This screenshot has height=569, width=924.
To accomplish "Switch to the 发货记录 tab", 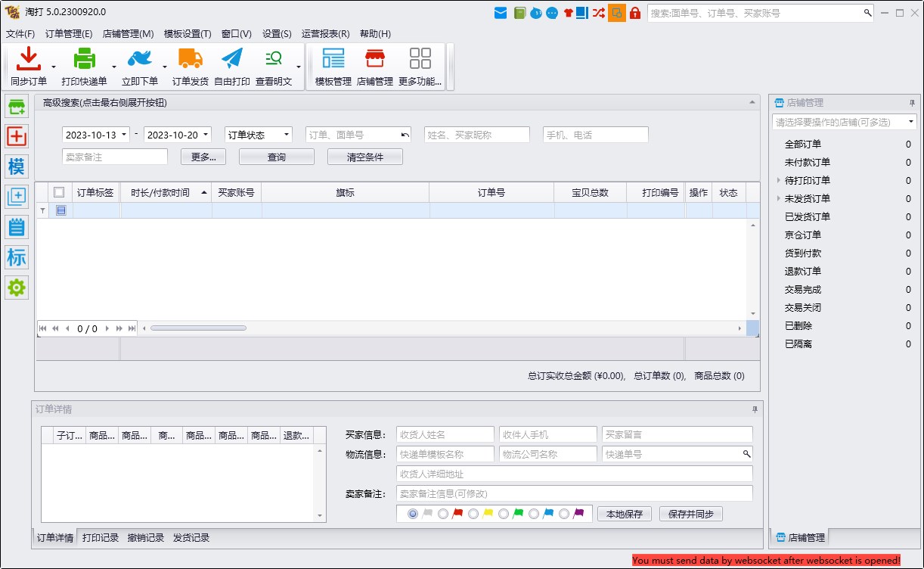I will pos(191,538).
